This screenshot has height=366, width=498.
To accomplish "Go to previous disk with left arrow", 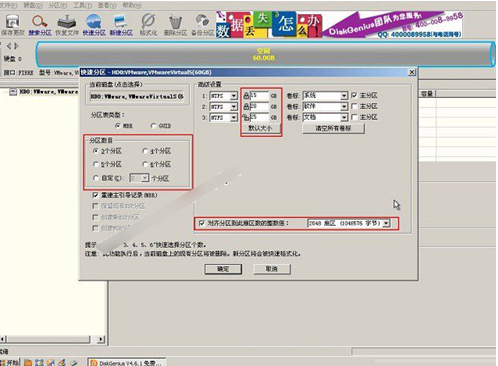I will click(9, 46).
